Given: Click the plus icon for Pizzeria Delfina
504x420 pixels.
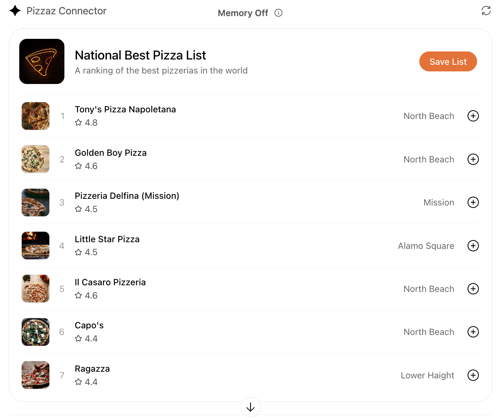Looking at the screenshot, I should tap(473, 202).
